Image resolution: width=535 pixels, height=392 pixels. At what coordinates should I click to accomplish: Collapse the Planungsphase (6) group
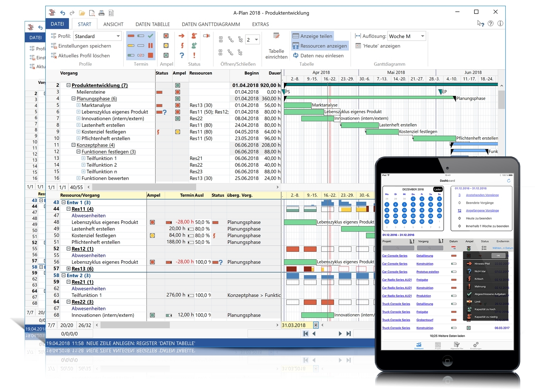pos(73,99)
